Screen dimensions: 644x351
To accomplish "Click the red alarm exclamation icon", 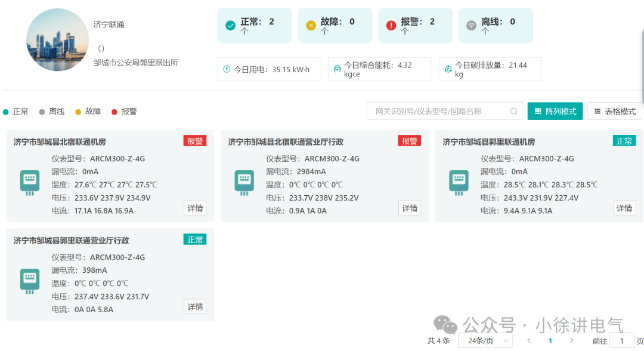I will [x=391, y=26].
